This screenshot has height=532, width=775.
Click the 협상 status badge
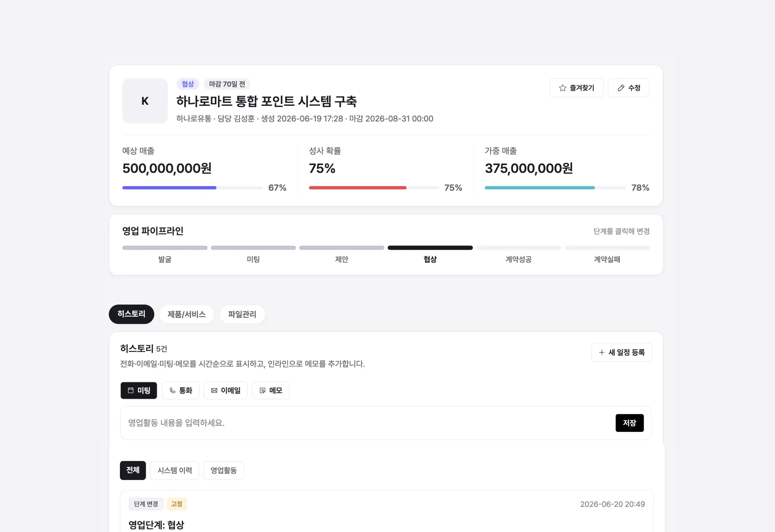click(x=188, y=84)
